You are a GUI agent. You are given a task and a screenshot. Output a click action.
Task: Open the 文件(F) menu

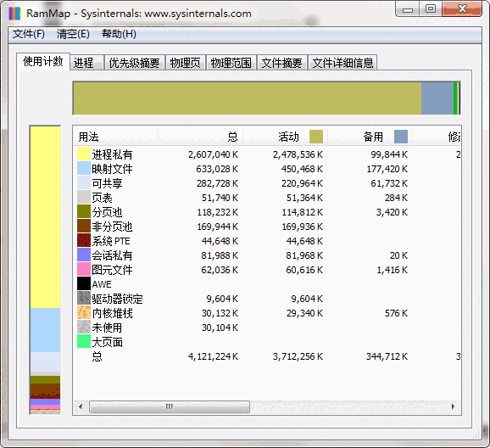pyautogui.click(x=29, y=34)
